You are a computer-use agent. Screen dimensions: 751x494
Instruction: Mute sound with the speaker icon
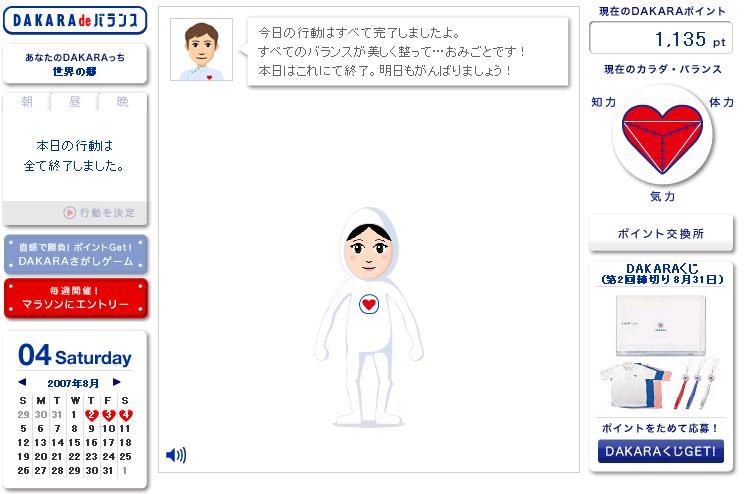[176, 455]
